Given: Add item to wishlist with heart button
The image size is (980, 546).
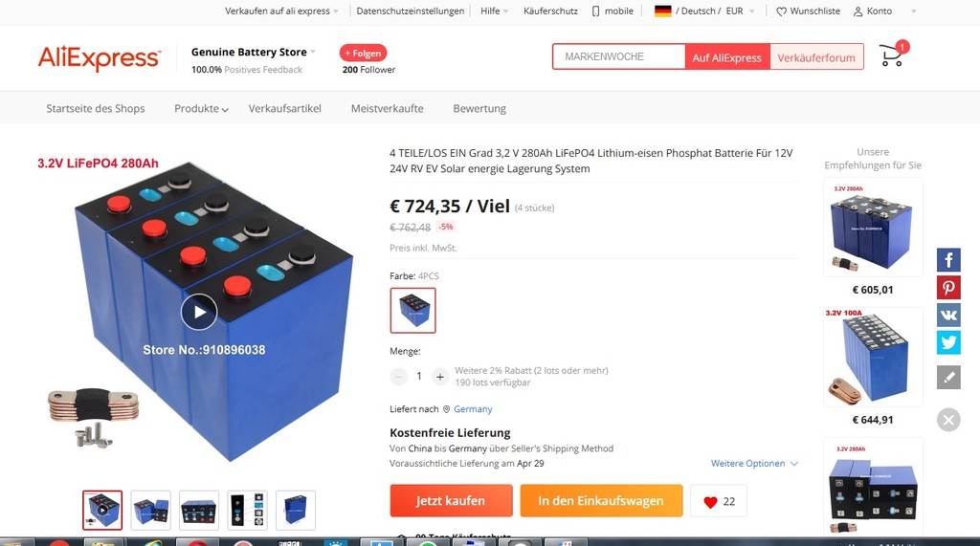Looking at the screenshot, I should 719,501.
